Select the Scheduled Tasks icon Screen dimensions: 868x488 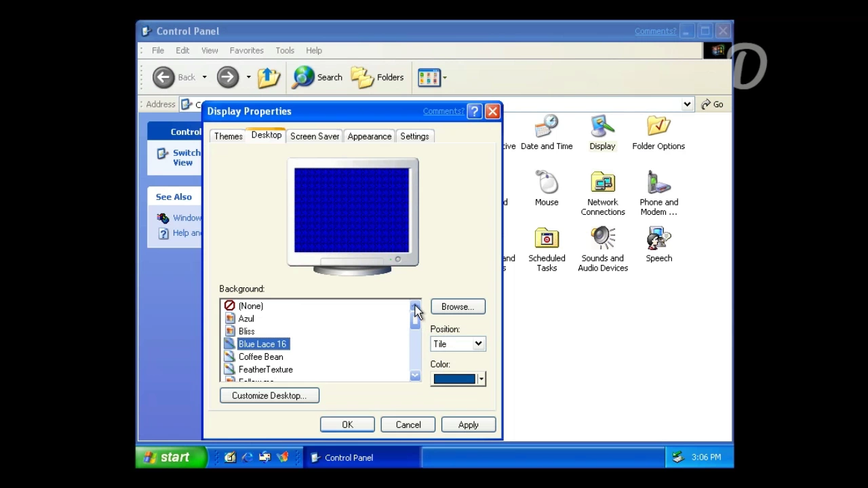(547, 250)
